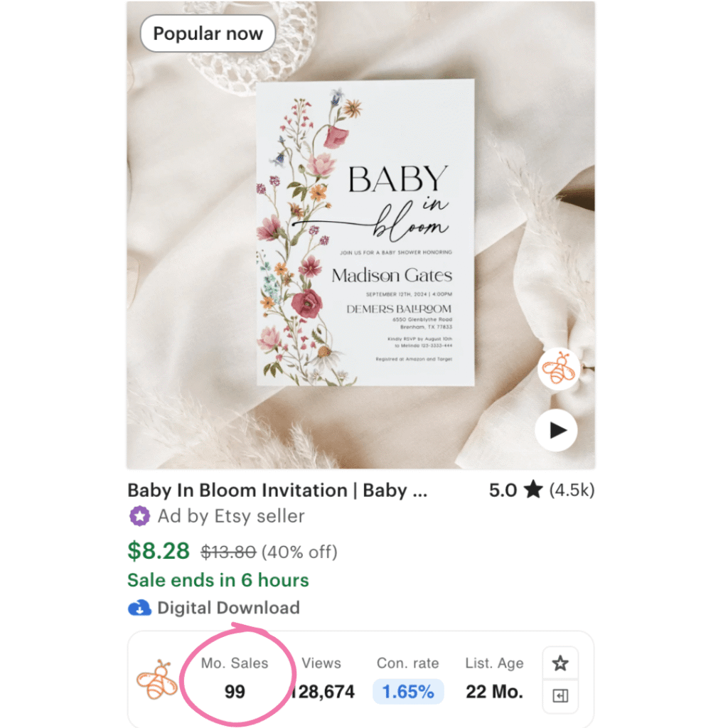This screenshot has width=728, height=728.
Task: Play the listing video preview
Action: click(556, 430)
